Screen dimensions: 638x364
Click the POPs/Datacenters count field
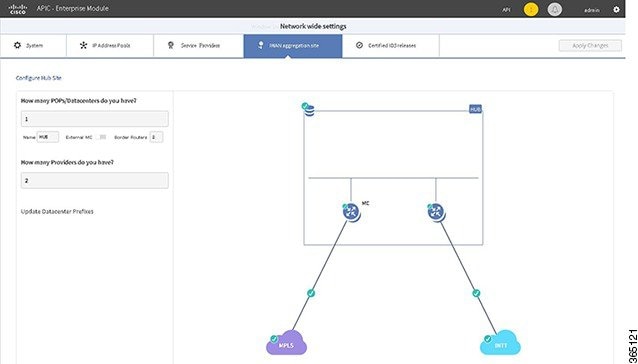click(x=94, y=119)
